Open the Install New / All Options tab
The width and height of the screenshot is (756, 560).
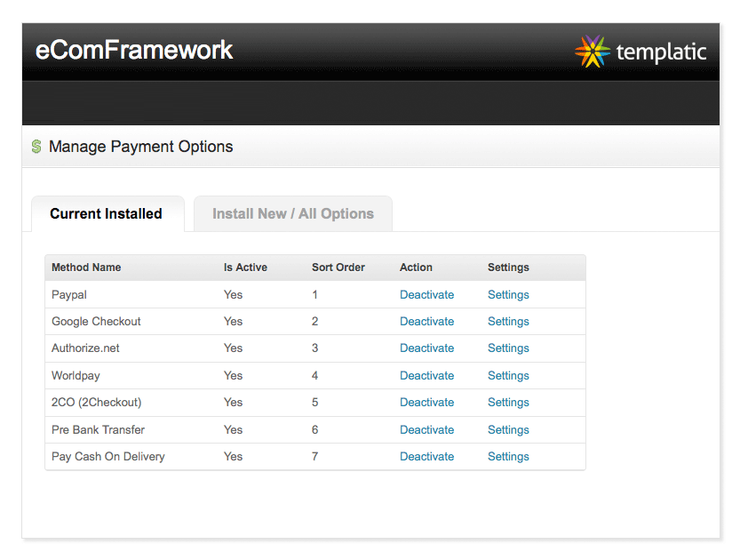292,214
